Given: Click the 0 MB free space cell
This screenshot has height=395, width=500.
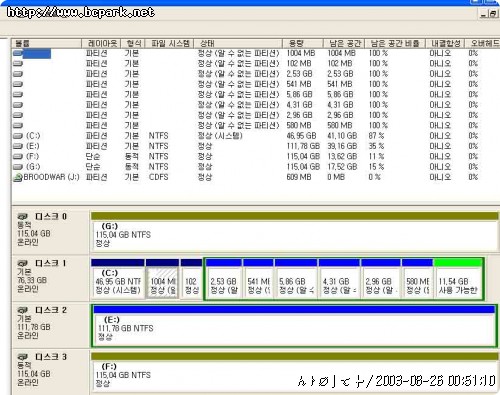Looking at the screenshot, I should click(336, 177).
